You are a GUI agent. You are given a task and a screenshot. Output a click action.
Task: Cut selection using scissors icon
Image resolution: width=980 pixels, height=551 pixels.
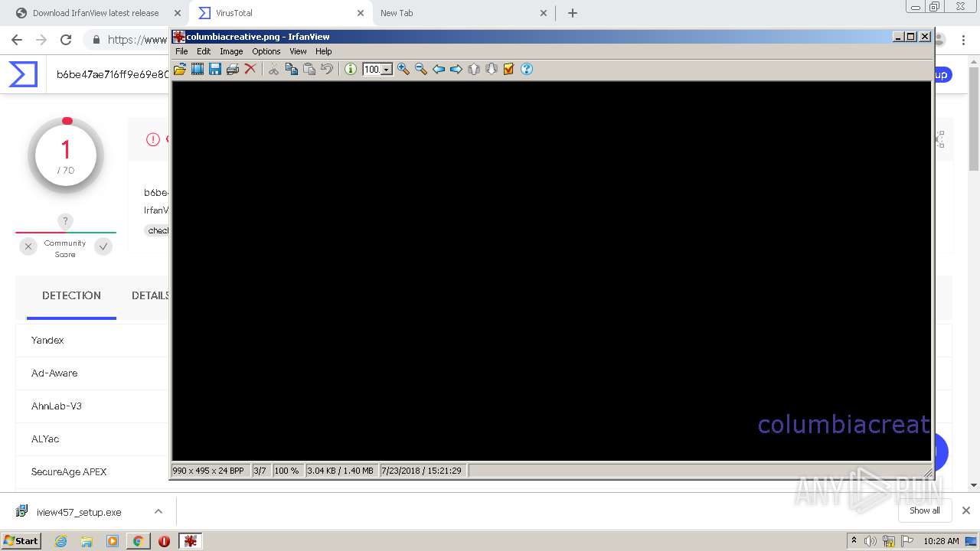click(x=273, y=69)
